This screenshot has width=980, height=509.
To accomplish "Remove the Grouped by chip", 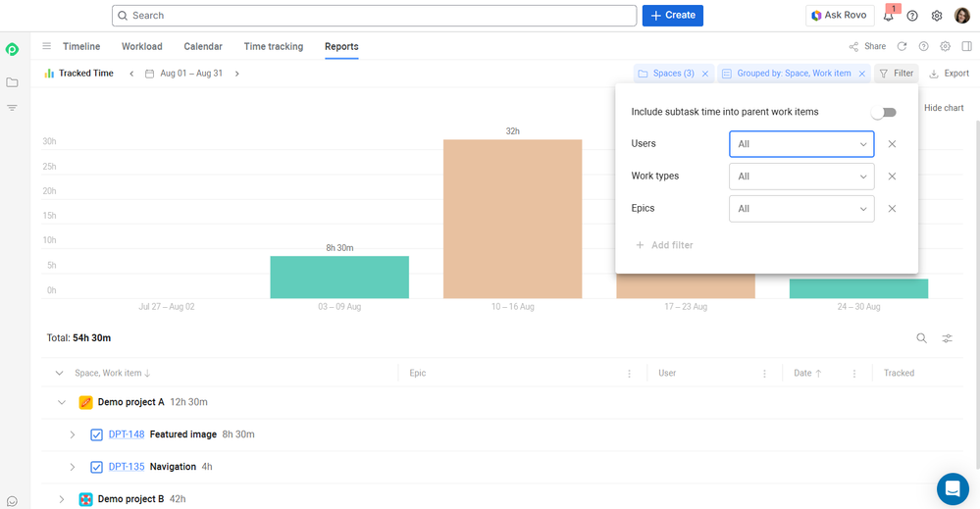I will point(862,74).
